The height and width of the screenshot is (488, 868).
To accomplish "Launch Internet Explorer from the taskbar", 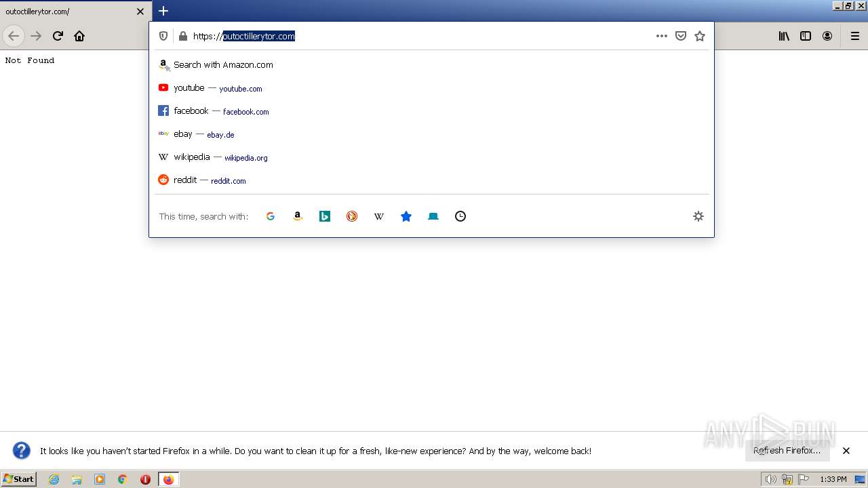I will click(x=54, y=479).
